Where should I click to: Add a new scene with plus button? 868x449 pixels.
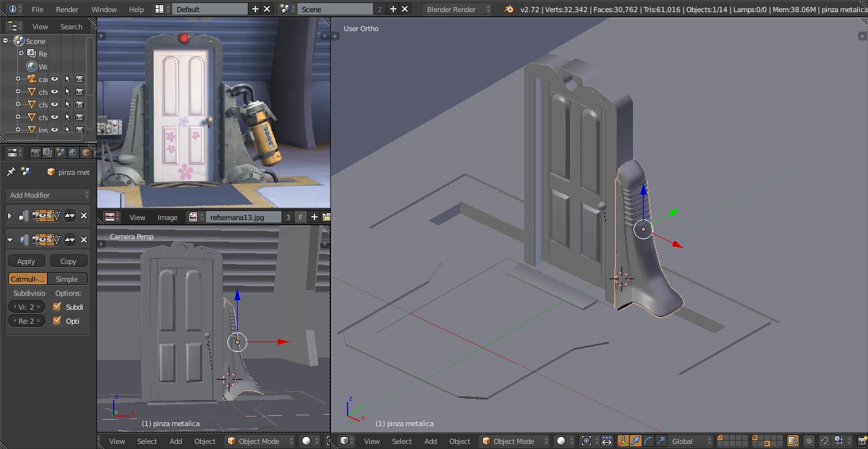[x=393, y=9]
